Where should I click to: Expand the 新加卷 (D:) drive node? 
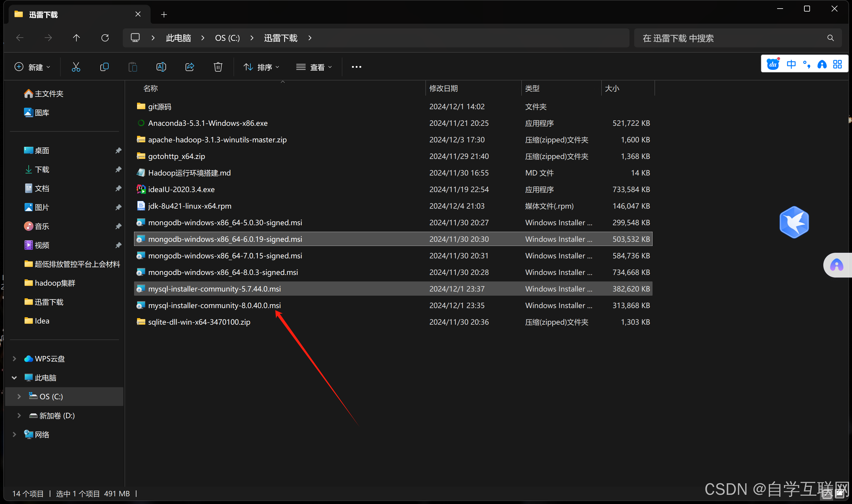(x=19, y=415)
